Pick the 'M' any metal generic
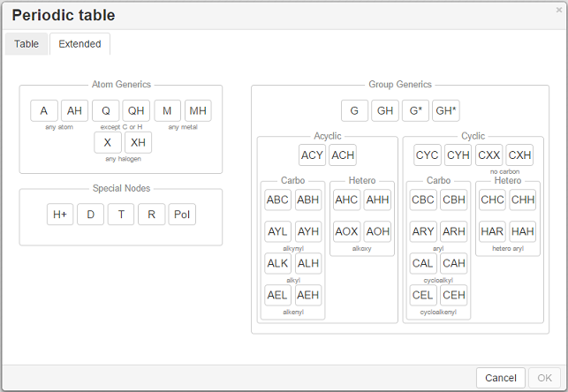568x392 pixels. tap(167, 110)
